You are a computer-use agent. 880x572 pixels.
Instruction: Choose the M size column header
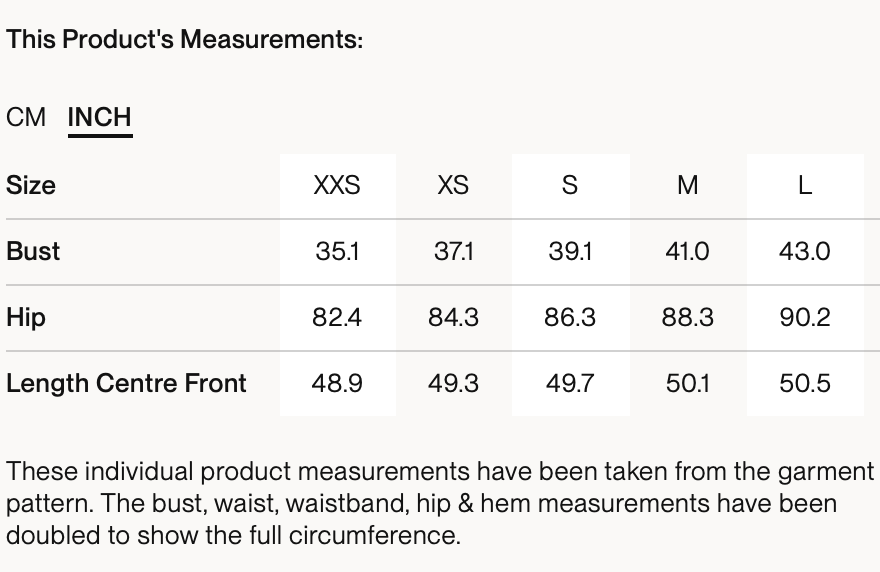pos(687,185)
